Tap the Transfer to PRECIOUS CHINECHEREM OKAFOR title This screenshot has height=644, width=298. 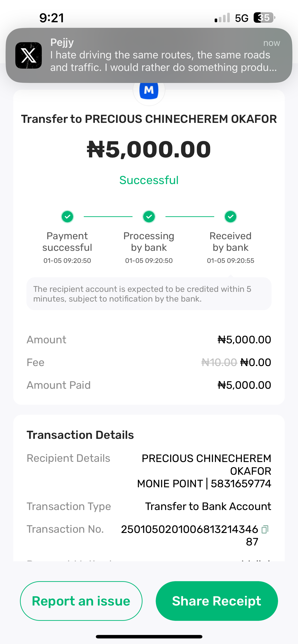[149, 119]
